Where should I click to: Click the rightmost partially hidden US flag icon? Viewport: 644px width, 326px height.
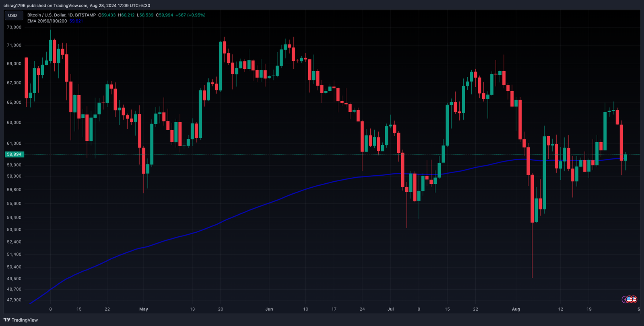(x=635, y=299)
